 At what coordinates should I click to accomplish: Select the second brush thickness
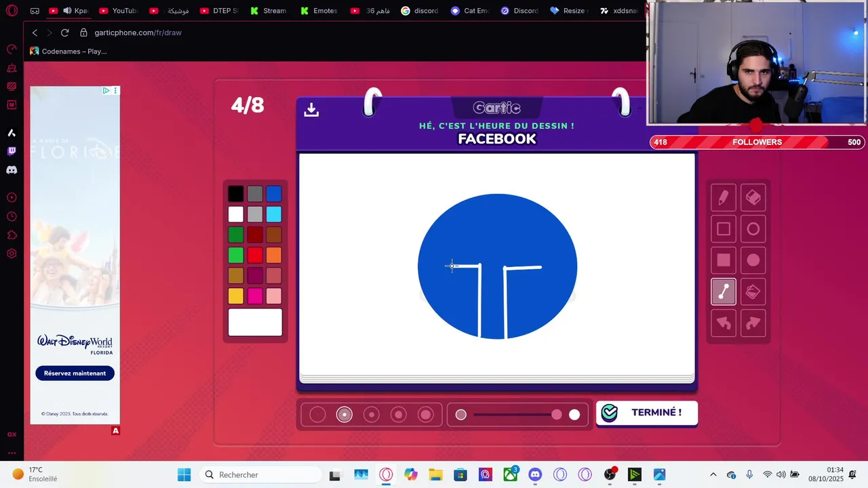tap(344, 415)
